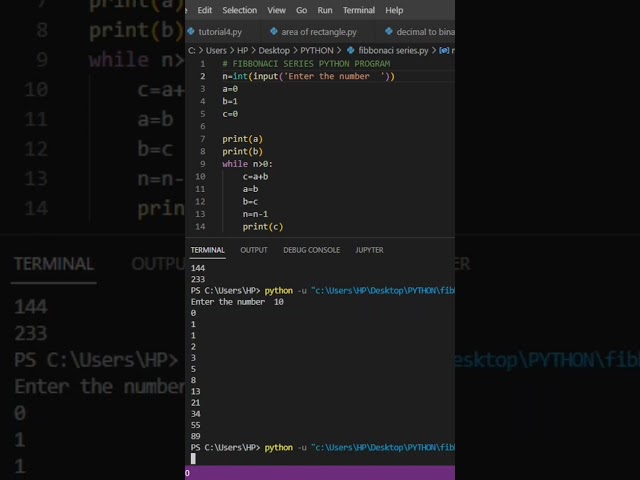The width and height of the screenshot is (640, 480).
Task: Click terminal output value 21
Action: 196,402
